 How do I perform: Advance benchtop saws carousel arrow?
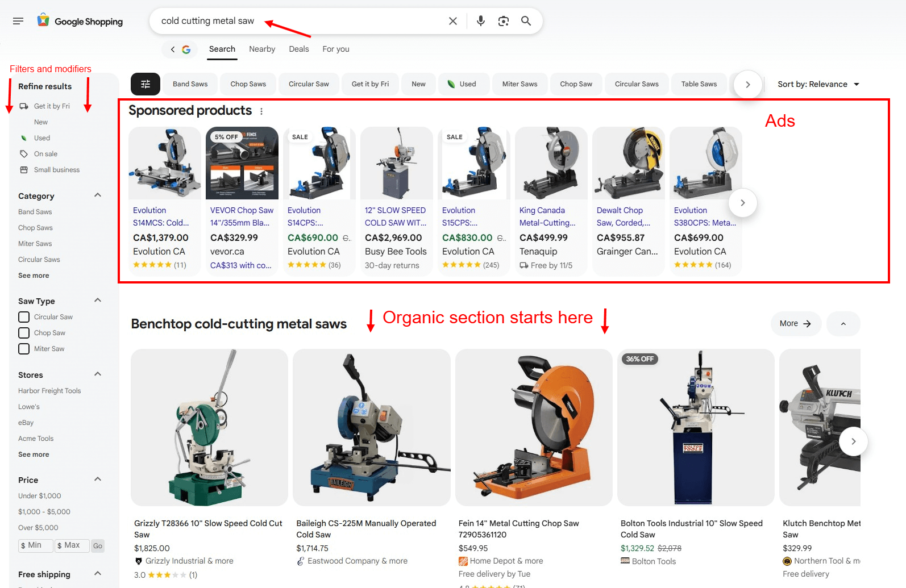[x=853, y=441]
